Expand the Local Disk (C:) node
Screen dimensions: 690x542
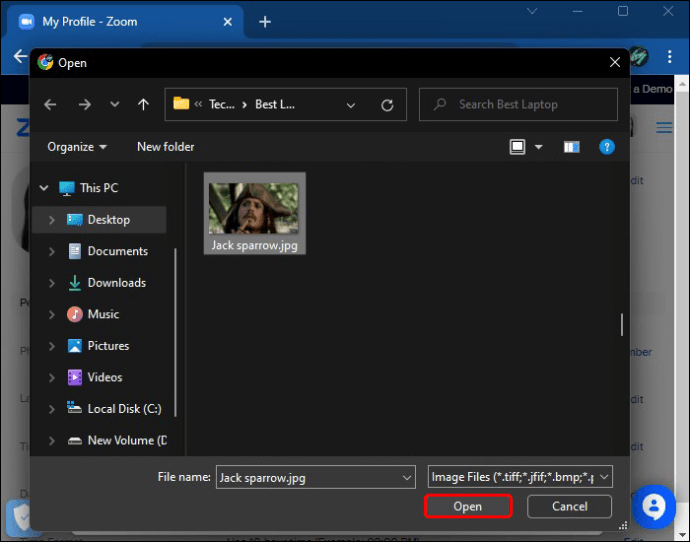pos(51,409)
